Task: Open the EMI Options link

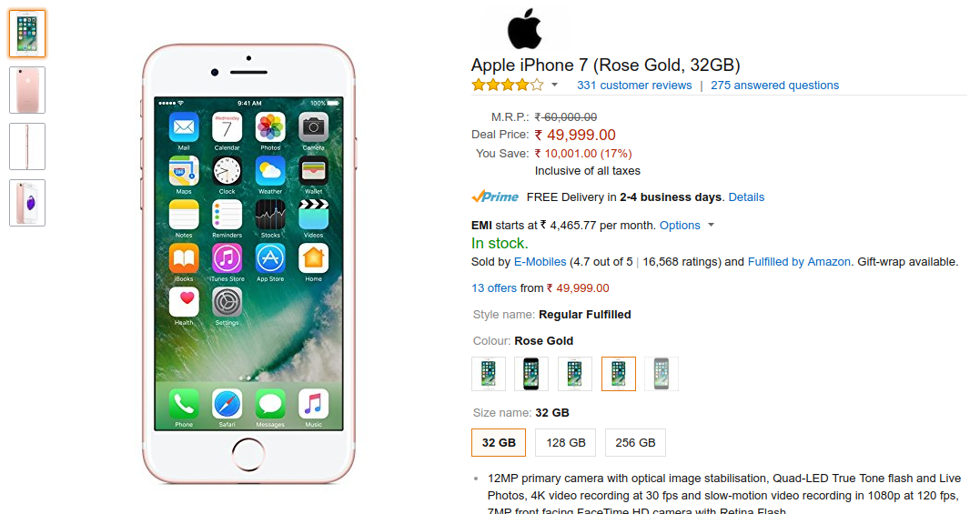Action: click(x=680, y=226)
